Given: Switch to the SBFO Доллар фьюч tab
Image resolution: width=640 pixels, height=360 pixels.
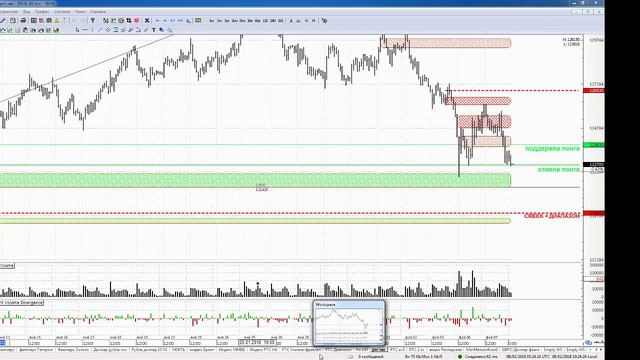Looking at the screenshot, I should tap(521, 350).
